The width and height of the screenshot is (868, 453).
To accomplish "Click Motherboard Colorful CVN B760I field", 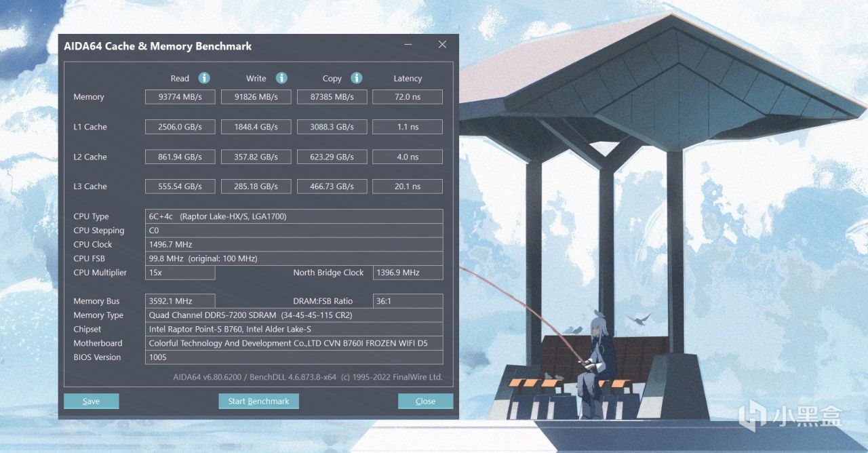I will coord(294,343).
